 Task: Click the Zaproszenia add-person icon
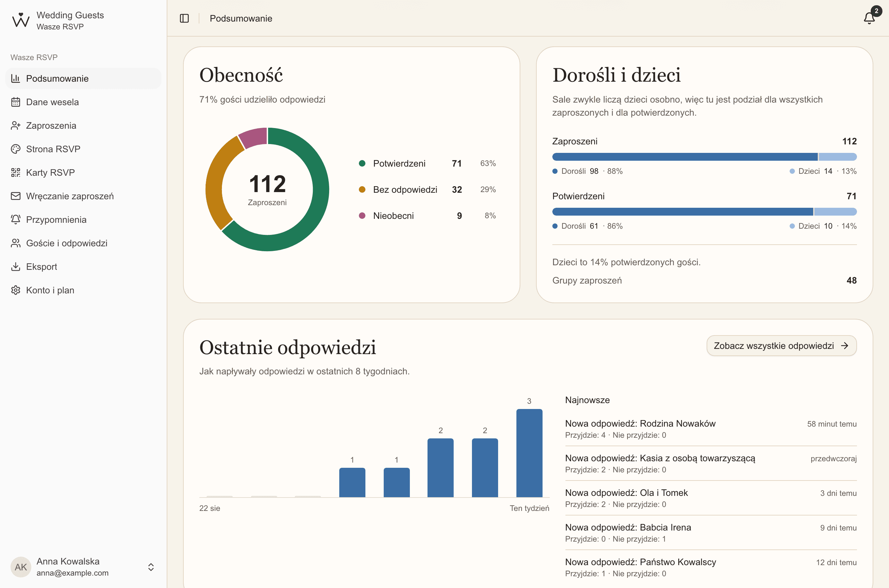(16, 126)
